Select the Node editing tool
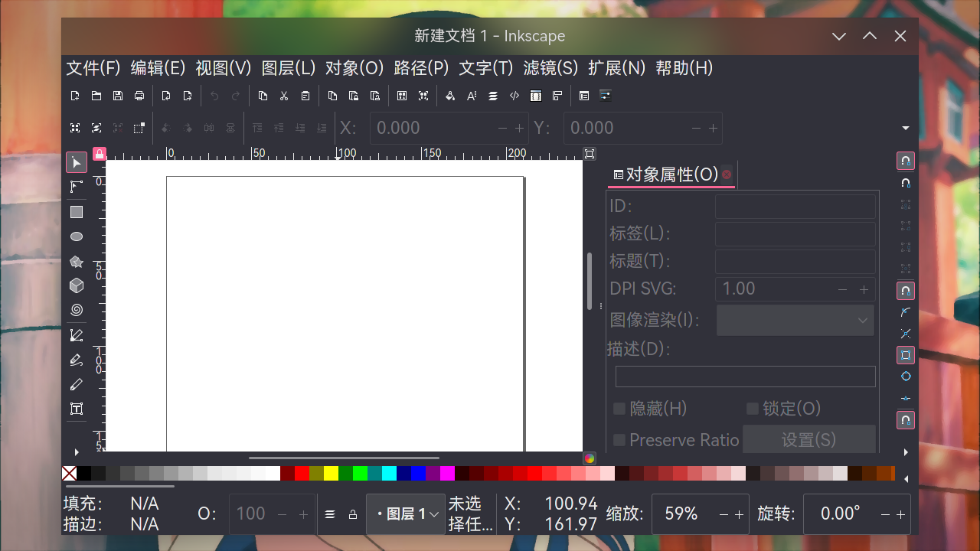 pyautogui.click(x=76, y=187)
